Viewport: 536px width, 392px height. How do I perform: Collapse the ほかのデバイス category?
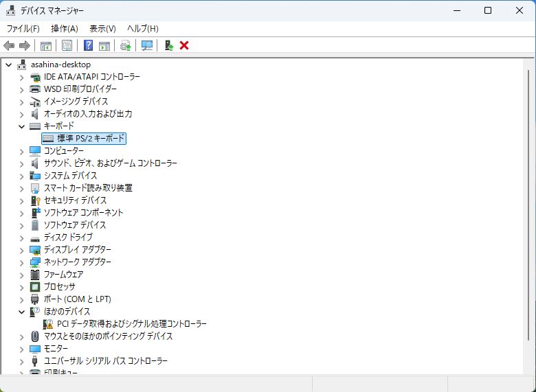[21, 312]
